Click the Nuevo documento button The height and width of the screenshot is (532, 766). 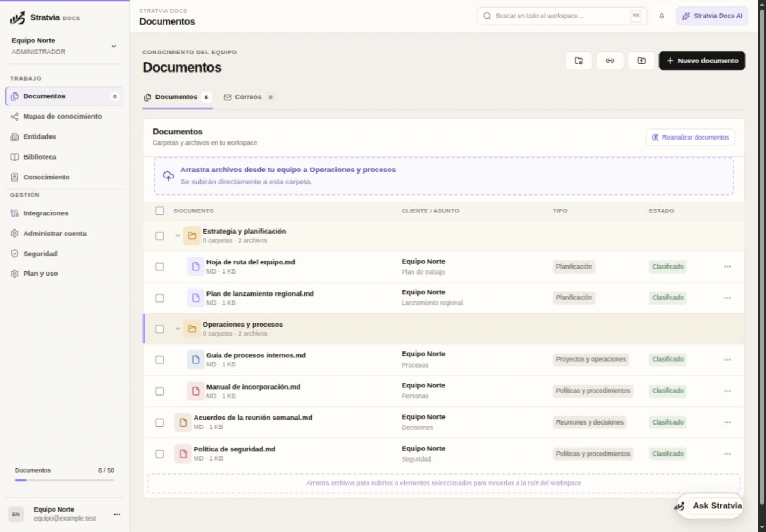tap(702, 61)
